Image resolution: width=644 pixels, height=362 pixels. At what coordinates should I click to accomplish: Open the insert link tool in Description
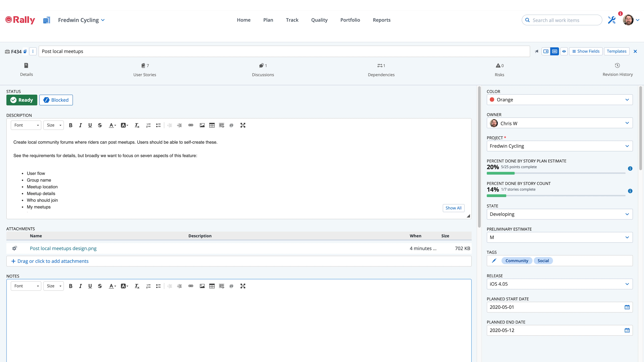tap(191, 125)
